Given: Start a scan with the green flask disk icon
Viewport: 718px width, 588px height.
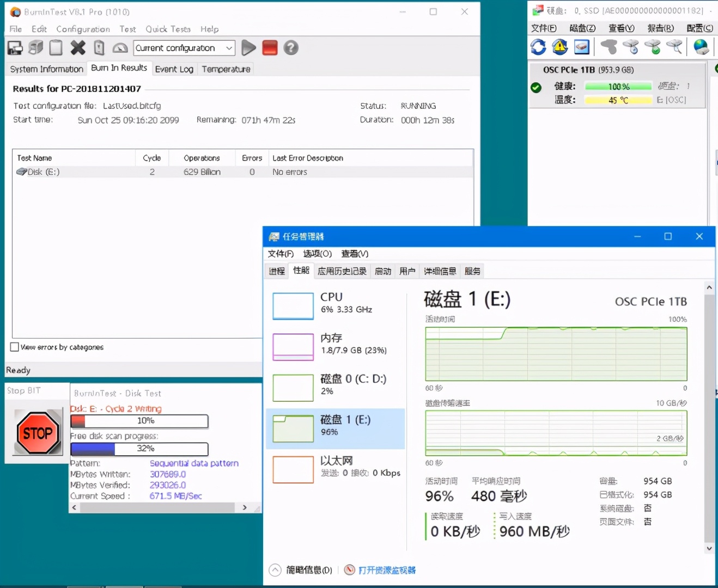Looking at the screenshot, I should coord(653,47).
